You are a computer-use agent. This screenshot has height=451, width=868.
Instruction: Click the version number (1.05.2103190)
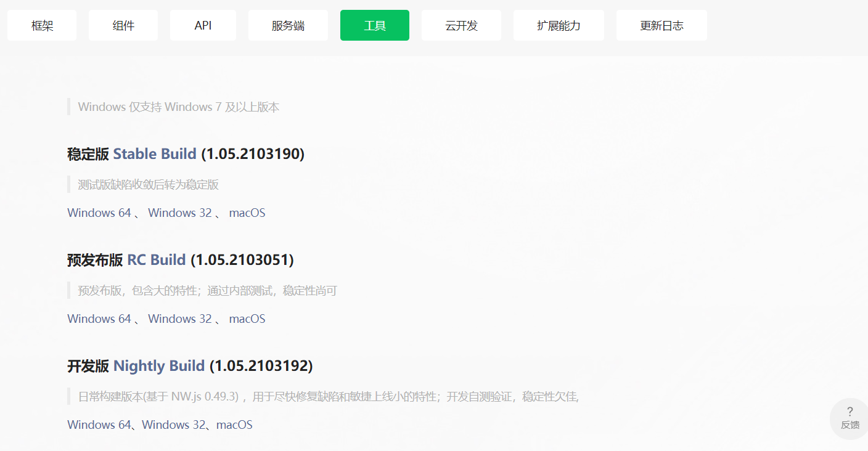tap(253, 153)
